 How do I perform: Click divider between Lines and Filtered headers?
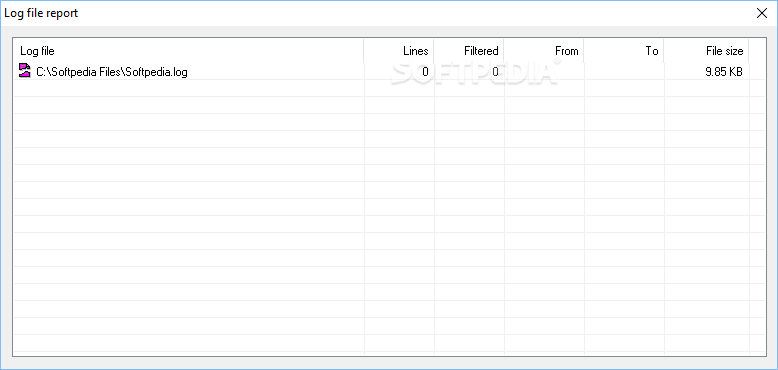tap(434, 51)
